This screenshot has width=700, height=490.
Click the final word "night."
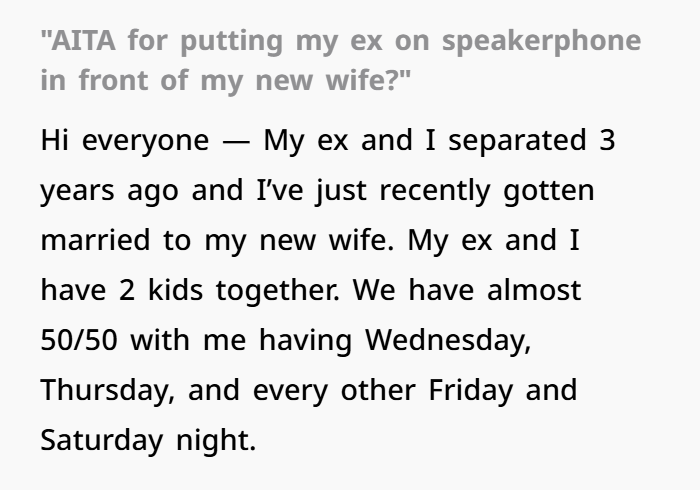point(216,442)
